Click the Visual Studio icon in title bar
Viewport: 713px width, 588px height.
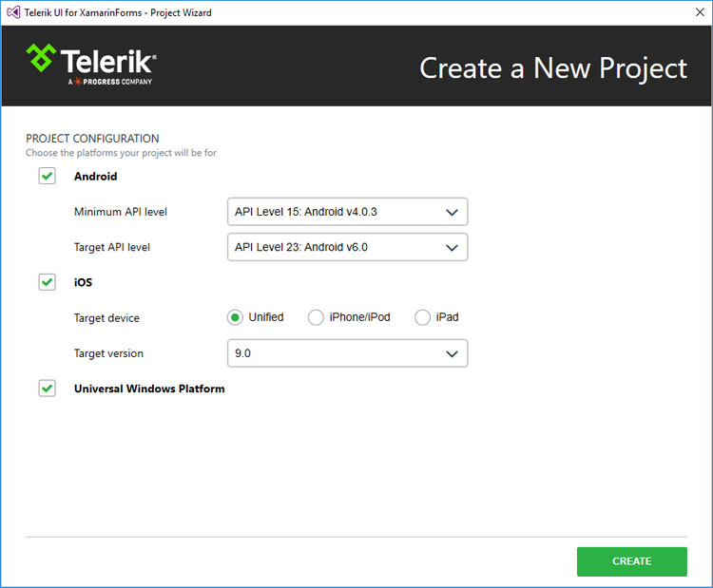click(x=13, y=12)
